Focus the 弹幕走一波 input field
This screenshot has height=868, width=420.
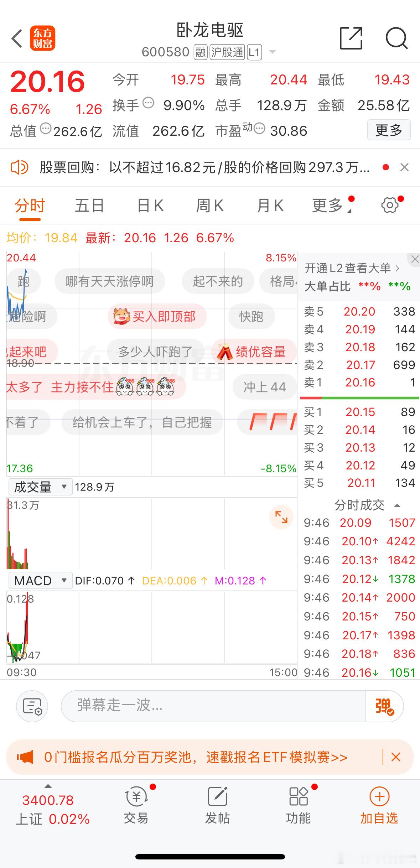coord(213,706)
